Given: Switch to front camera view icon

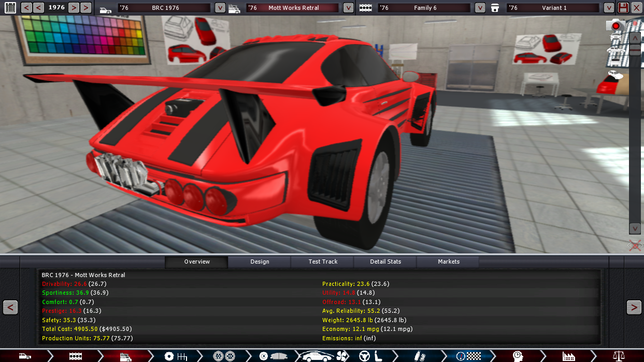Looking at the screenshot, I should coord(616,37).
